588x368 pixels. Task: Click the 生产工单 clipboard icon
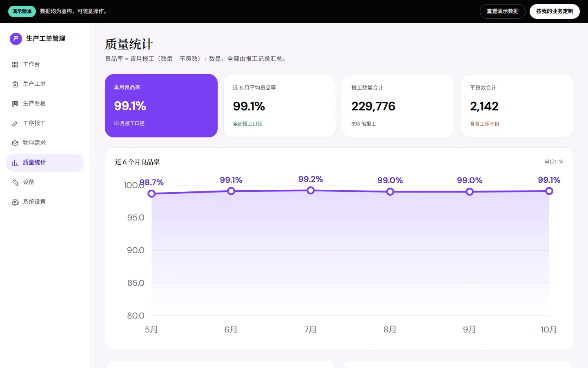coord(15,84)
